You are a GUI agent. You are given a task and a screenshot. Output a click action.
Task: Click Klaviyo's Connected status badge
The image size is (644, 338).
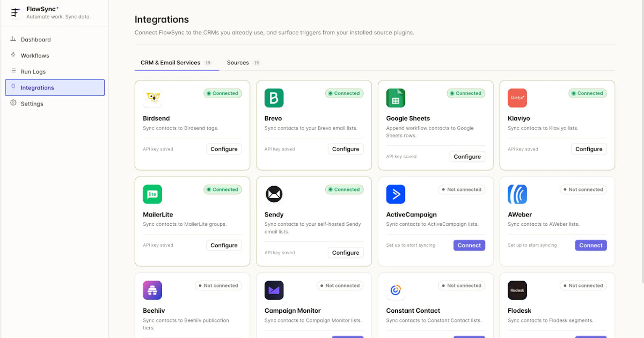pos(588,93)
